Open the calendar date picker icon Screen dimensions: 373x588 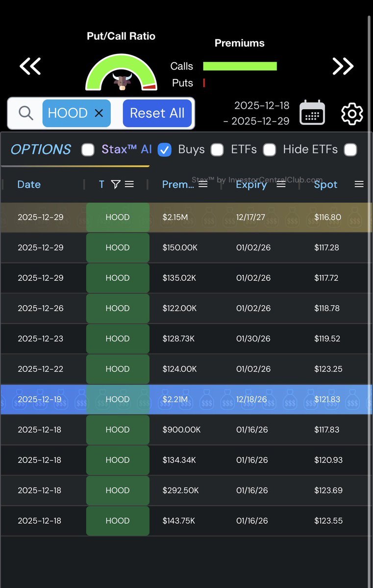[312, 112]
